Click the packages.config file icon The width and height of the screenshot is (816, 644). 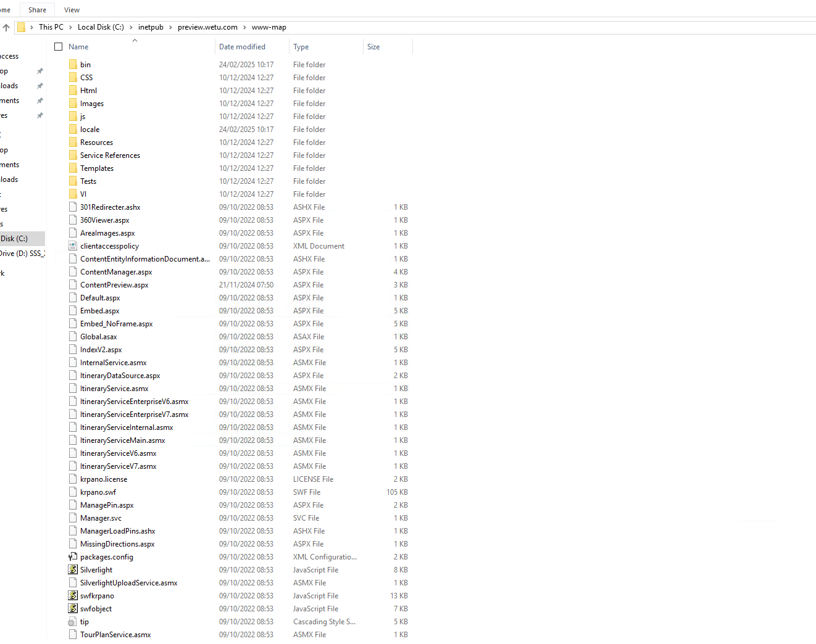[x=73, y=556]
